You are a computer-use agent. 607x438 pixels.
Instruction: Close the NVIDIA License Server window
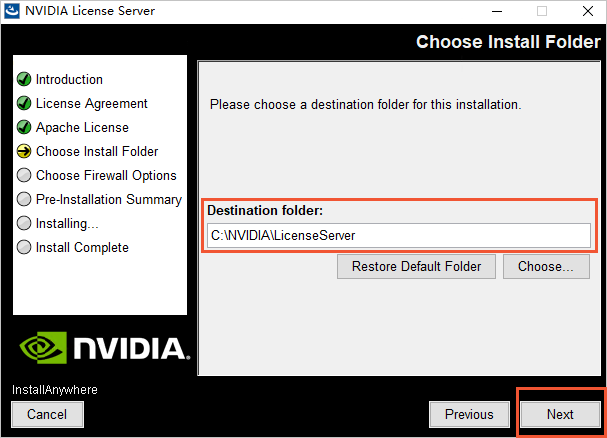[x=586, y=12]
